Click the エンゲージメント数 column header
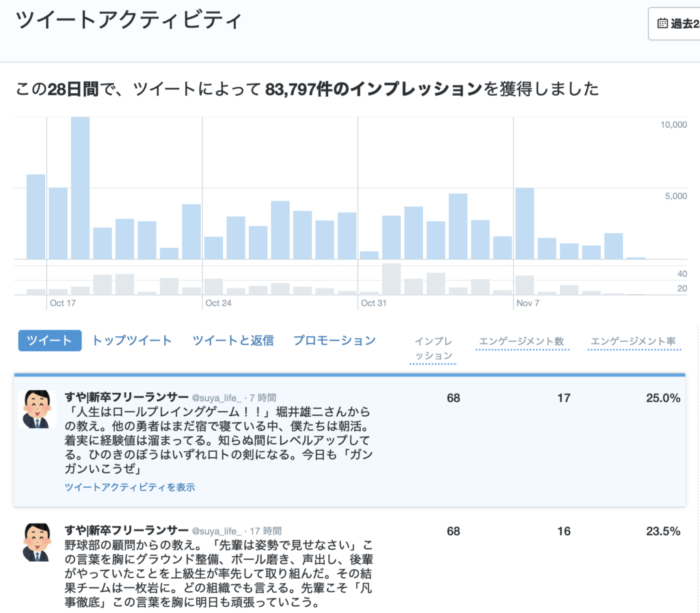Image resolution: width=700 pixels, height=613 pixels. tap(522, 342)
